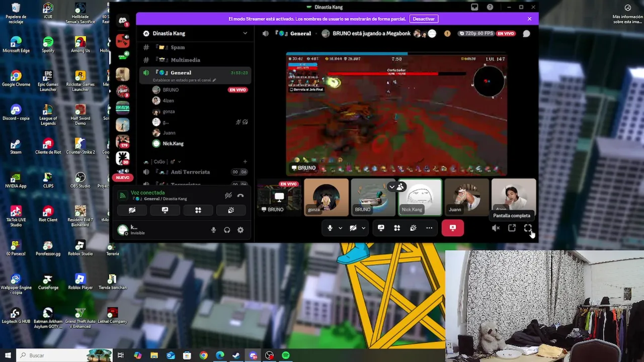644x362 pixels.
Task: Toggle deafen headphones in the user panel
Action: [227, 230]
